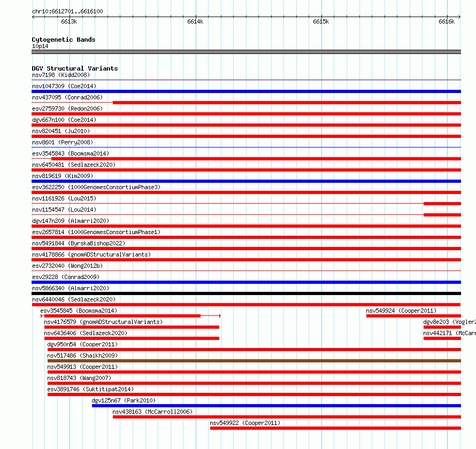Viewport: 476px width, 449px height.
Task: Click the red bar under dgv8e203
Action: point(442,327)
